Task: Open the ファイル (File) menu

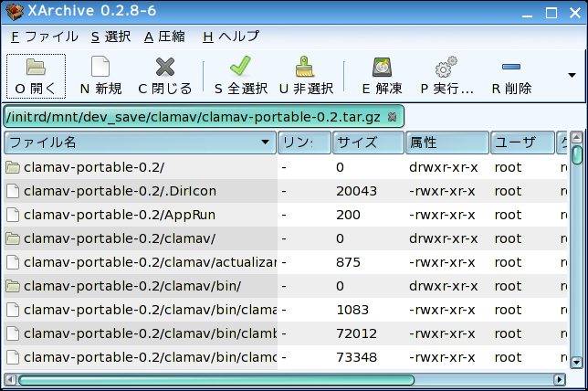Action: (44, 37)
